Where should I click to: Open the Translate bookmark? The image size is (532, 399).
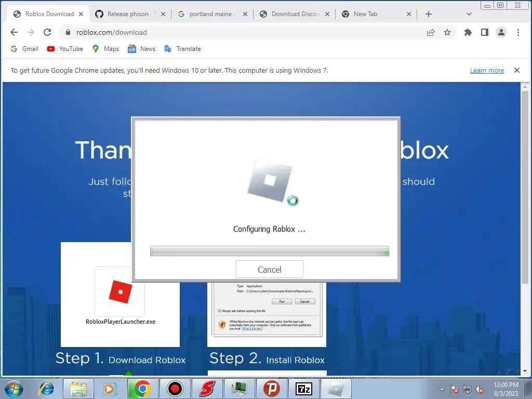(x=182, y=48)
